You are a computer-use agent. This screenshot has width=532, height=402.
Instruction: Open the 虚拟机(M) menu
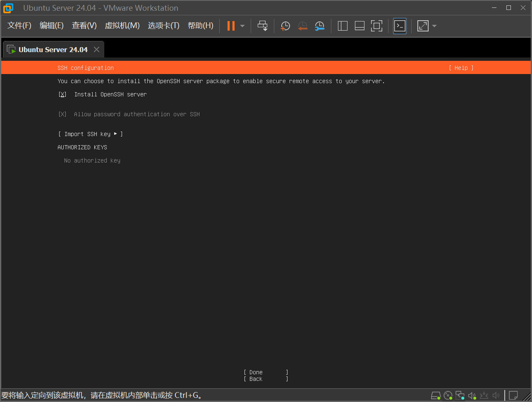[122, 26]
